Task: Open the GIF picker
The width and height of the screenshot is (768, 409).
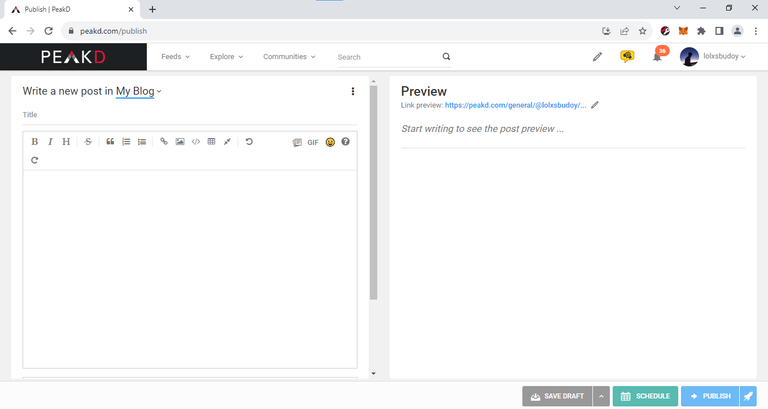Action: click(x=313, y=142)
